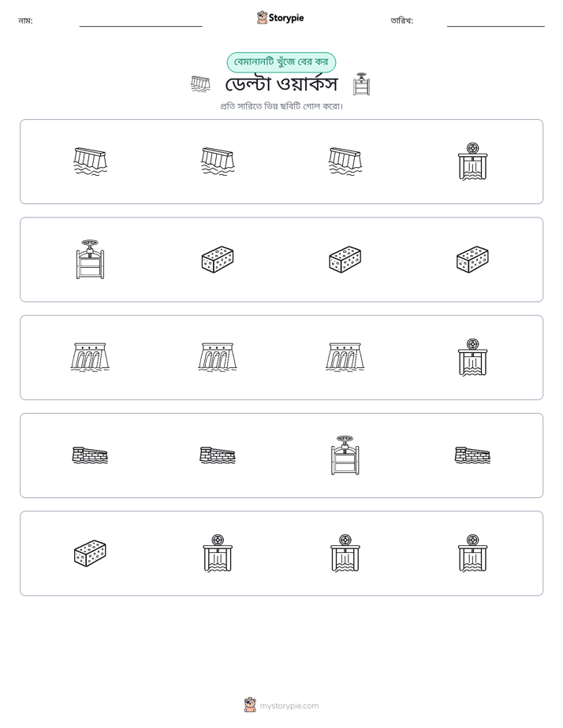The height and width of the screenshot is (728, 563).
Task: Open the mystorypie.com footer link
Action: click(x=281, y=705)
